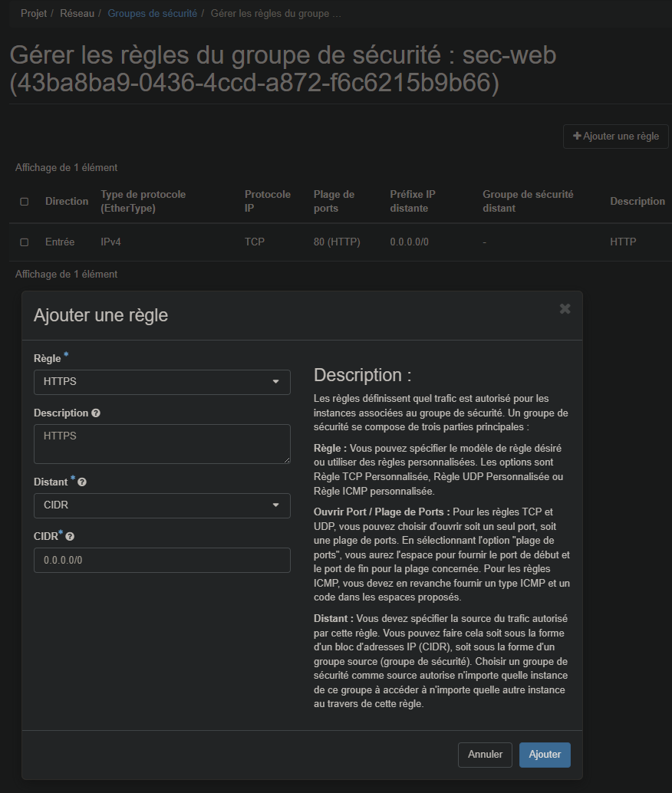Click the 80 (HTTP) port cell
This screenshot has height=793, width=672.
click(337, 242)
